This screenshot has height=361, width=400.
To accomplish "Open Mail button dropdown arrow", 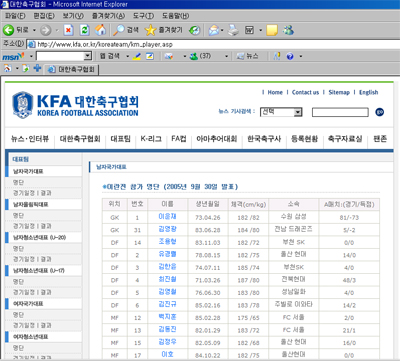I will pos(222,30).
